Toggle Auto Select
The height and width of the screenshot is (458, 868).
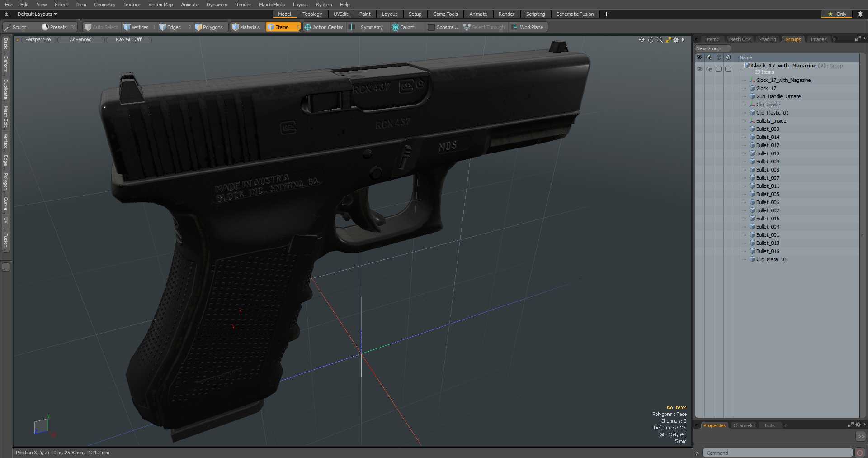click(x=101, y=27)
